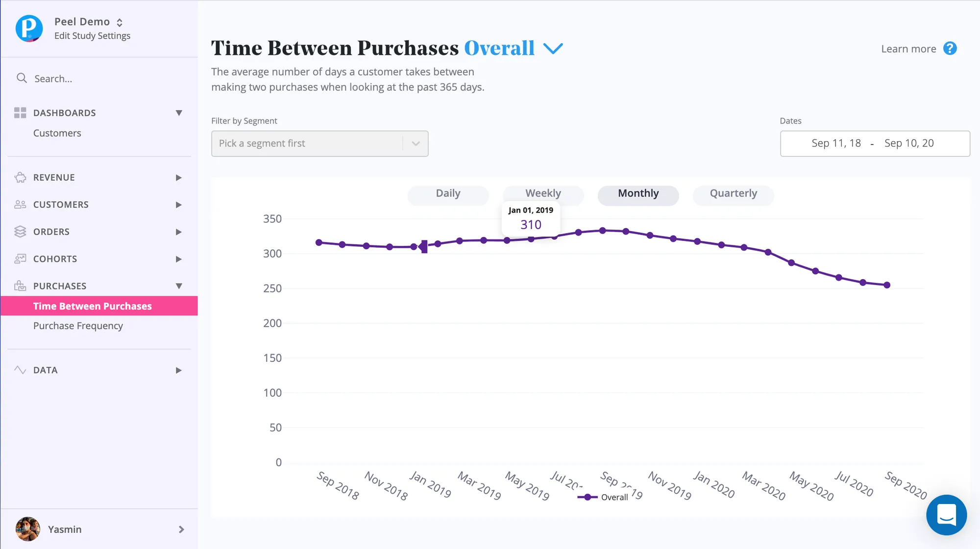Image resolution: width=980 pixels, height=549 pixels.
Task: Switch chart granularity to Weekly
Action: (x=543, y=193)
